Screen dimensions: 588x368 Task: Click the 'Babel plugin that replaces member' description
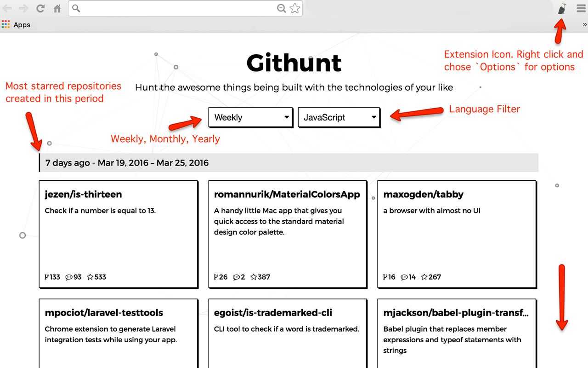[x=452, y=339]
